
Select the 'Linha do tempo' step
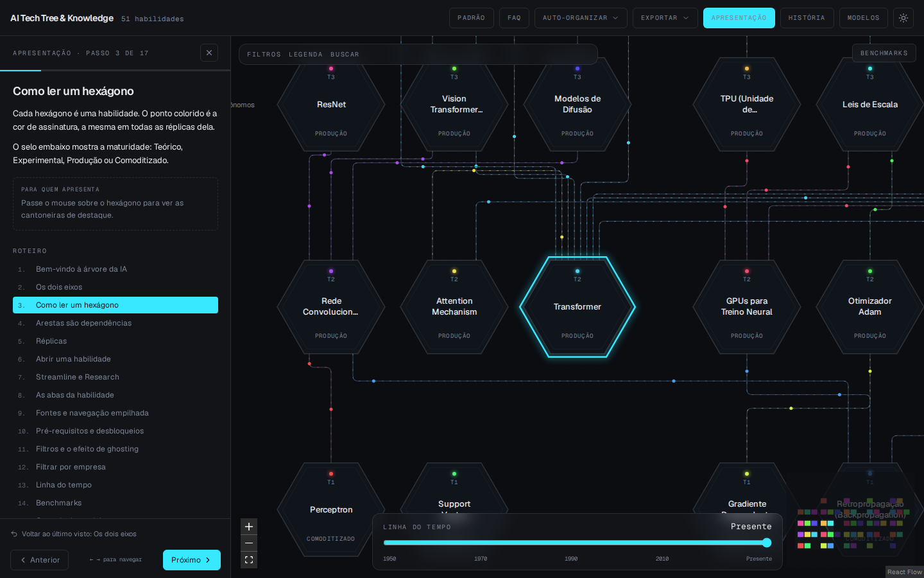[116, 485]
